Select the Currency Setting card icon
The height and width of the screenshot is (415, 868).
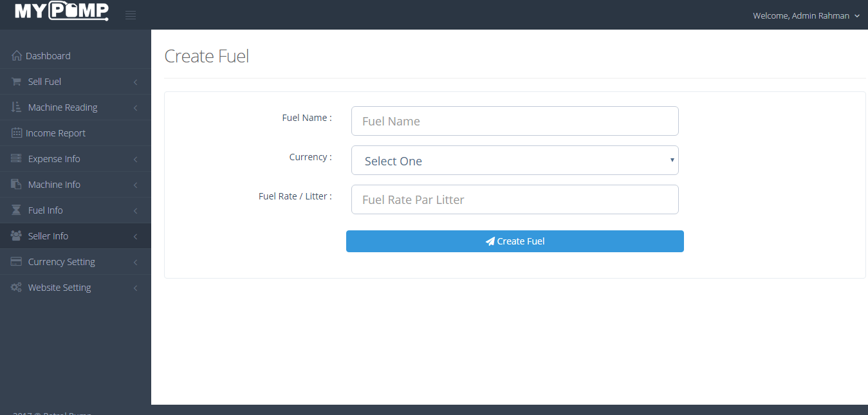[15, 261]
